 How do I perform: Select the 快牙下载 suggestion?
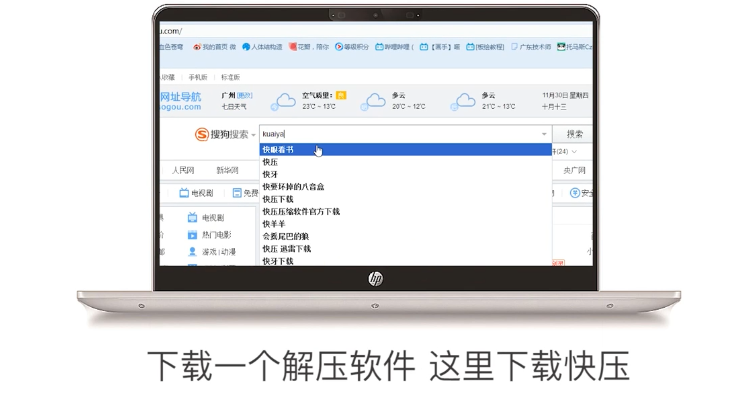[x=405, y=260]
